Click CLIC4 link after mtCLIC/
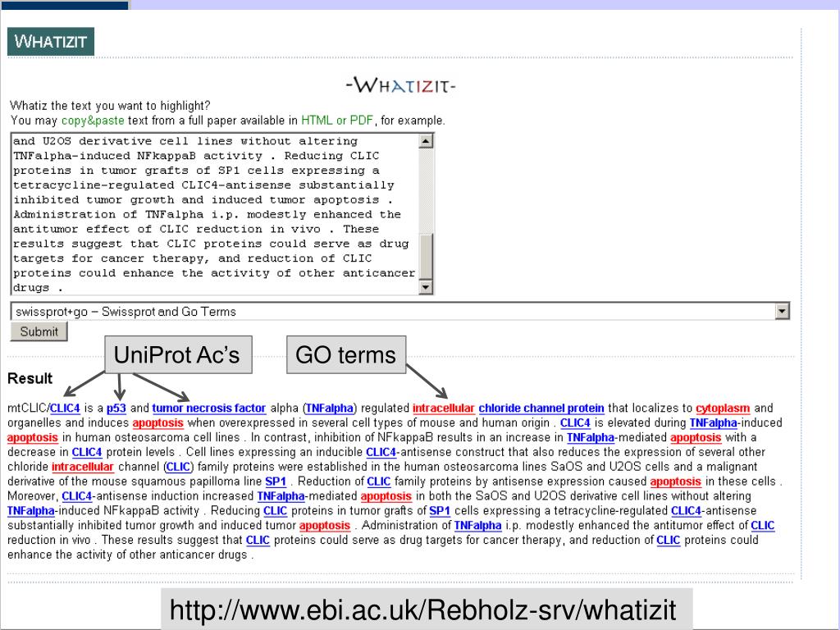This screenshot has height=630, width=840. click(65, 409)
